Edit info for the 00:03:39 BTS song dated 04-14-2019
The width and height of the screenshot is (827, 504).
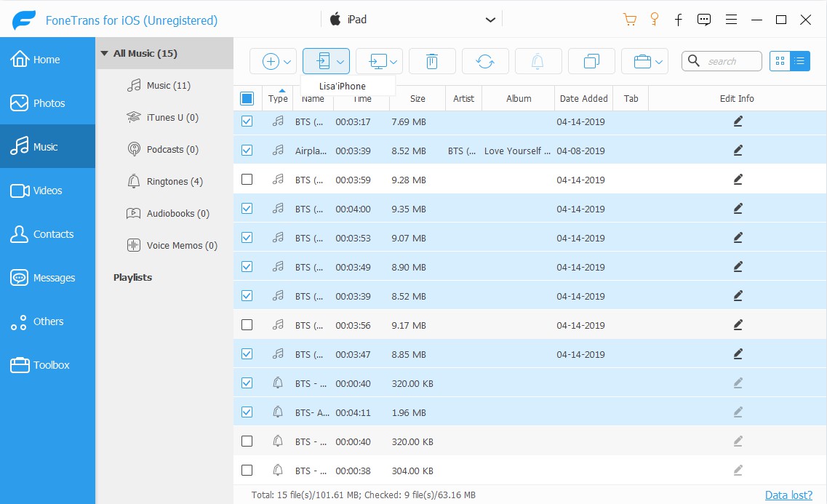coord(738,296)
